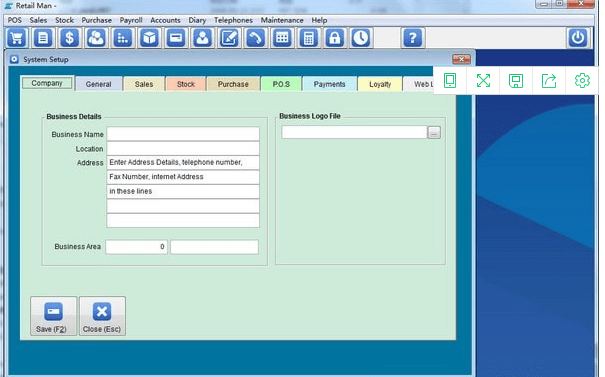The width and height of the screenshot is (605, 377).
Task: Click the dollar sign toolbar icon
Action: [69, 38]
